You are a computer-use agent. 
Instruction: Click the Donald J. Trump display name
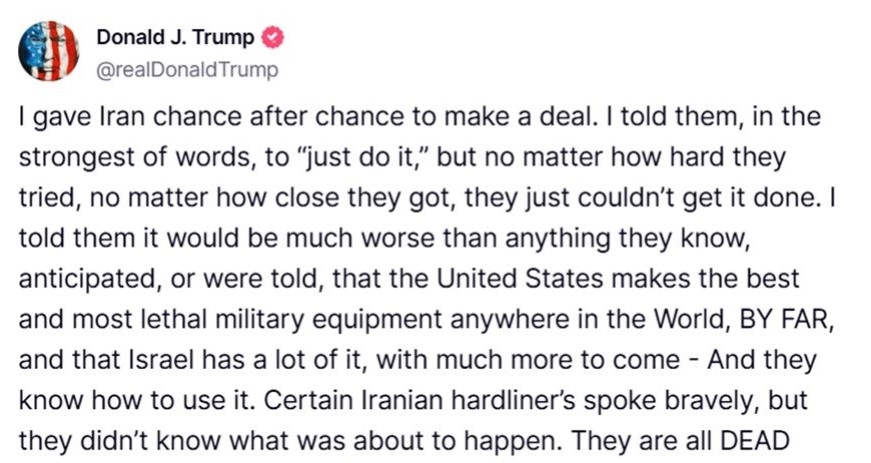click(x=175, y=39)
